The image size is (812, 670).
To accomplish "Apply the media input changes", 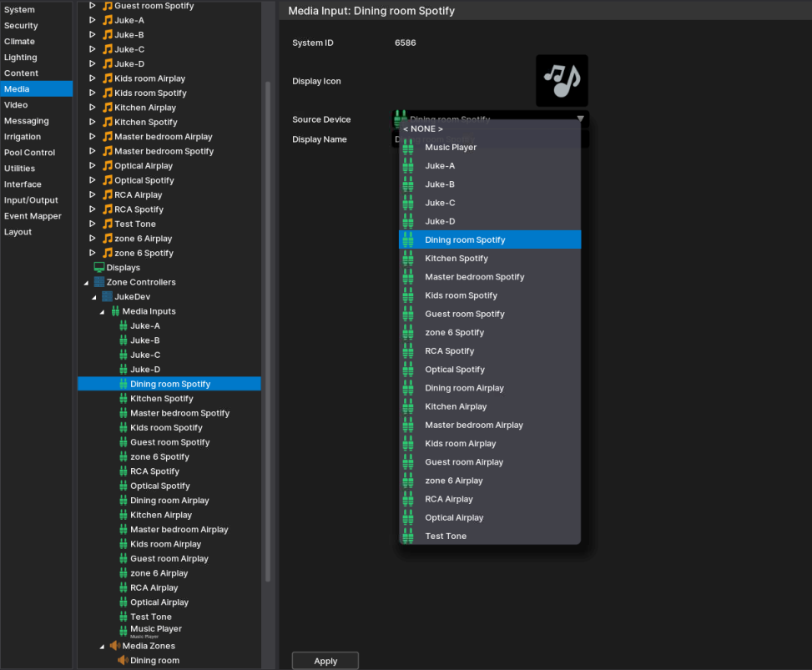I will click(x=325, y=661).
